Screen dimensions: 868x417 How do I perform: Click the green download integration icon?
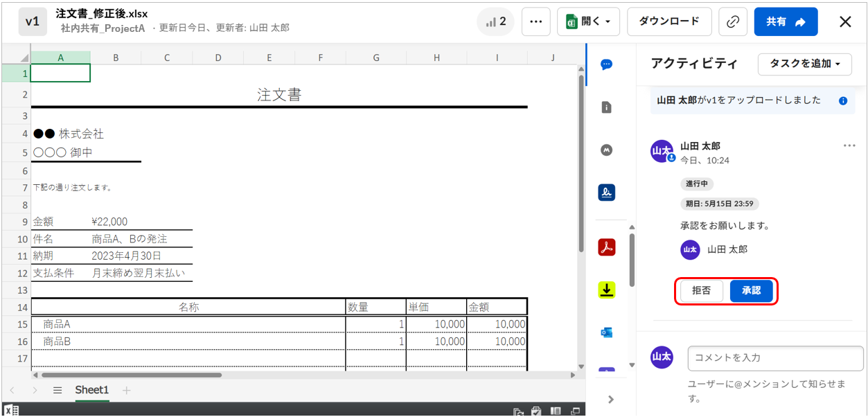[x=606, y=290]
